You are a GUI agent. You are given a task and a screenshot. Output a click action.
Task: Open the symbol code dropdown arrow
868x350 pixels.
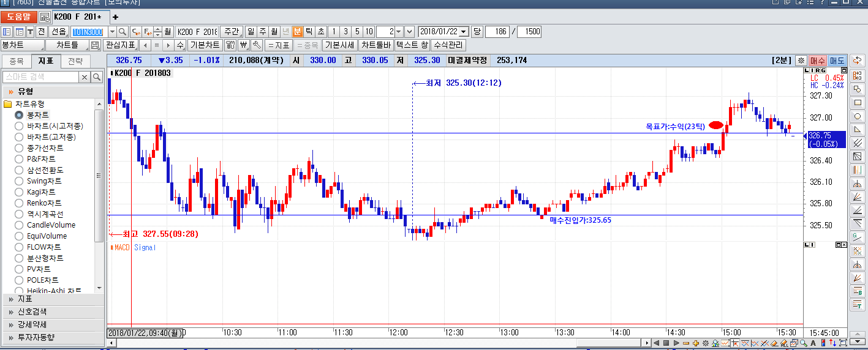pos(112,31)
